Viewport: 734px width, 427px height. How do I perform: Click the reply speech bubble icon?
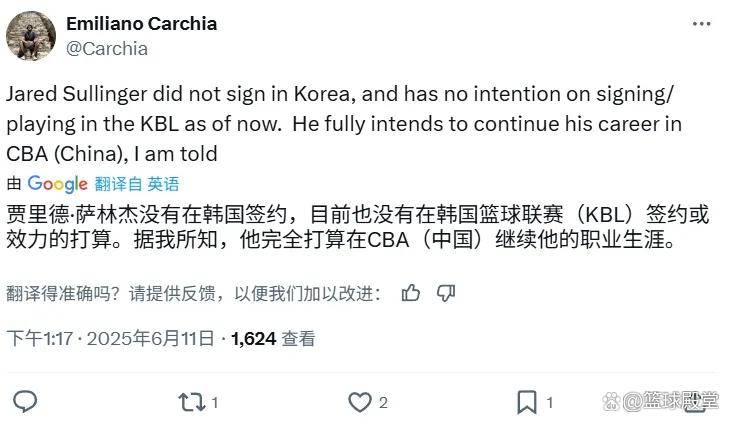[x=25, y=401]
